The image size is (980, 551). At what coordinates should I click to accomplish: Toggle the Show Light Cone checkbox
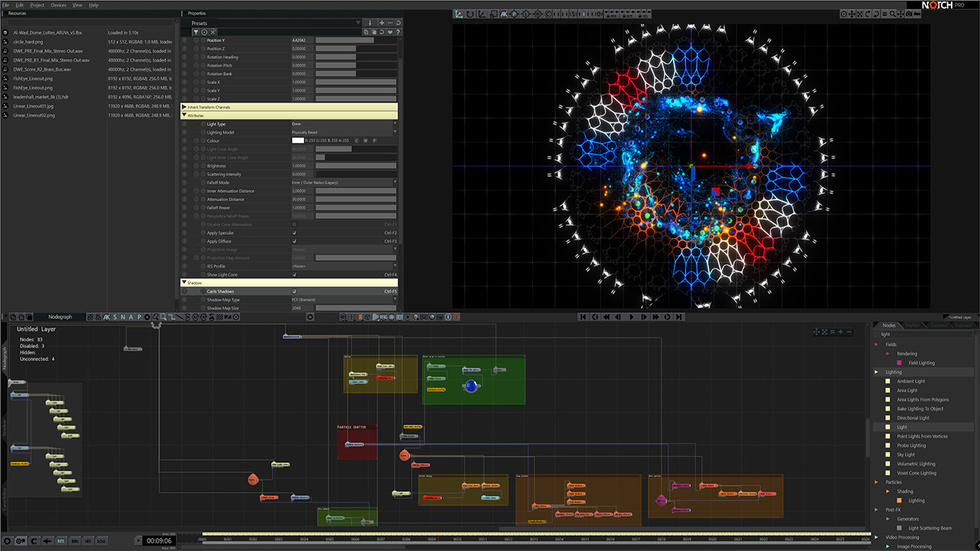[x=294, y=275]
